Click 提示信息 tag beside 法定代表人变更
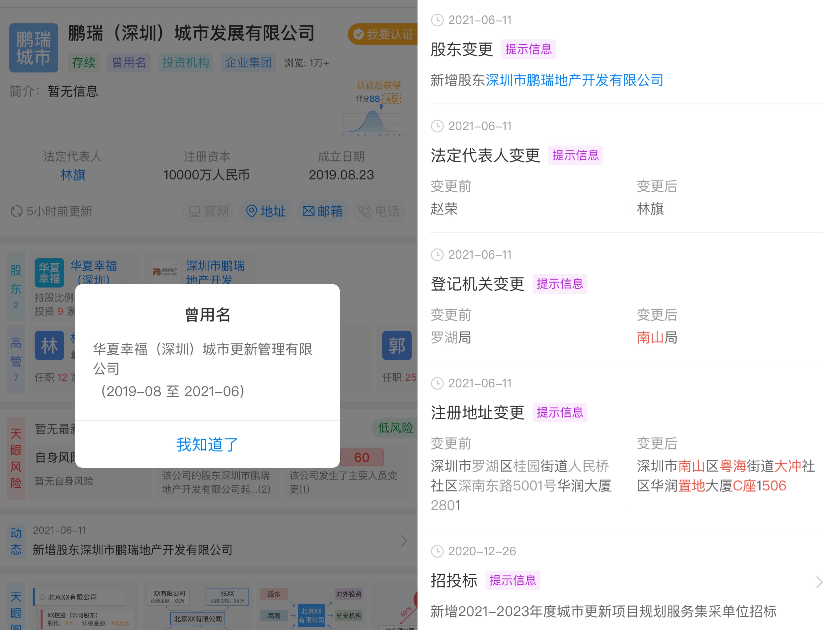This screenshot has height=630, width=840. [x=576, y=155]
